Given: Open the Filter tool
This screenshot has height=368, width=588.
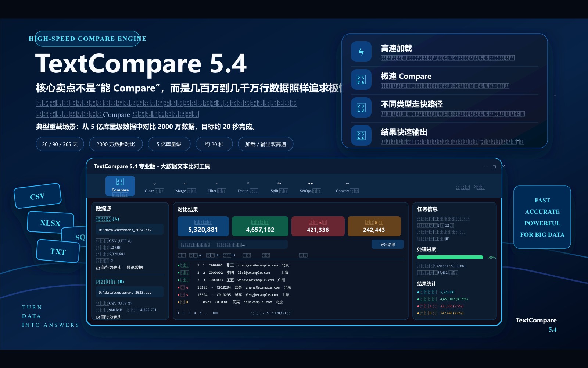Looking at the screenshot, I should [x=217, y=187].
